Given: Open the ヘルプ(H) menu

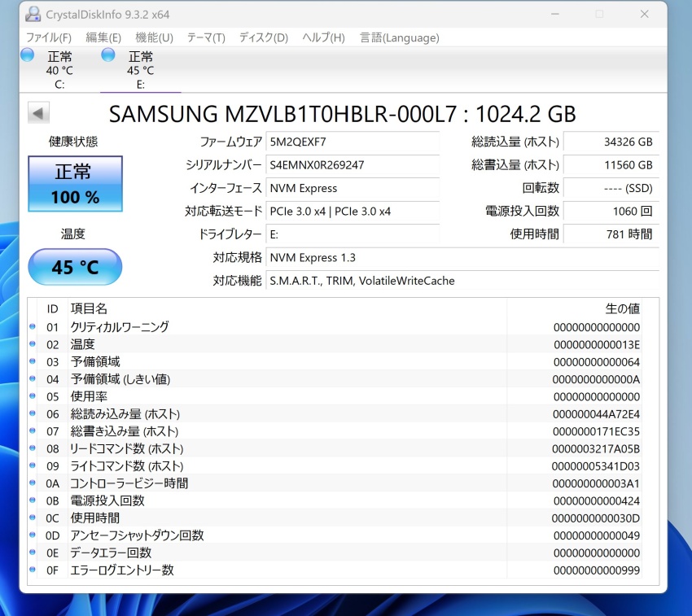Looking at the screenshot, I should point(323,37).
